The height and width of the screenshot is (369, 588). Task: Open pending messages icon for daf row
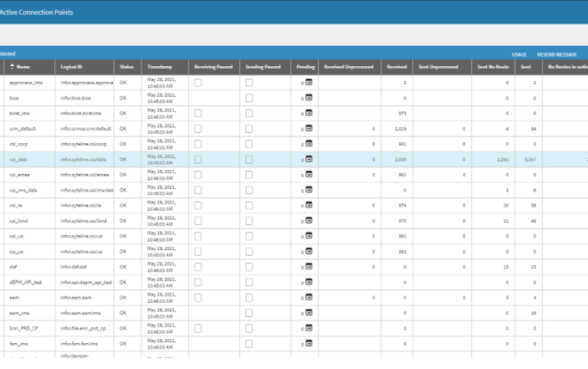(309, 267)
